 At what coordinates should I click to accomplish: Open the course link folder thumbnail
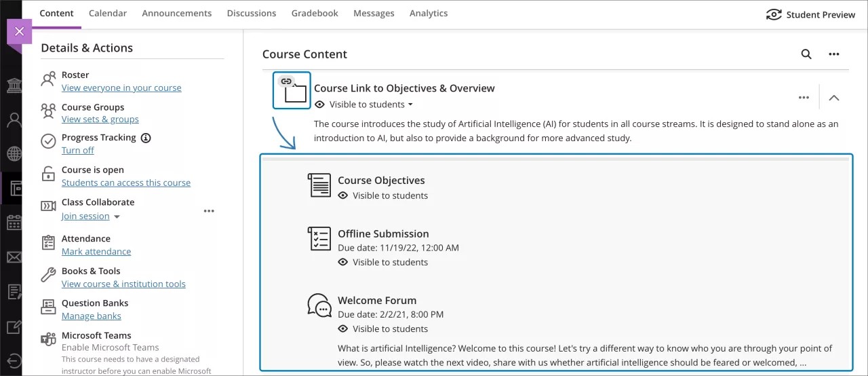tap(292, 90)
